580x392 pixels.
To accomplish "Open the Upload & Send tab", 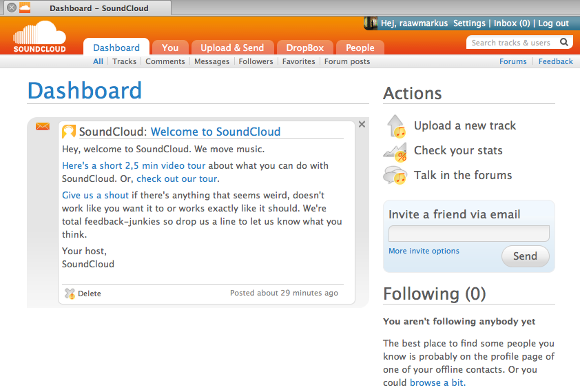I will coord(232,48).
